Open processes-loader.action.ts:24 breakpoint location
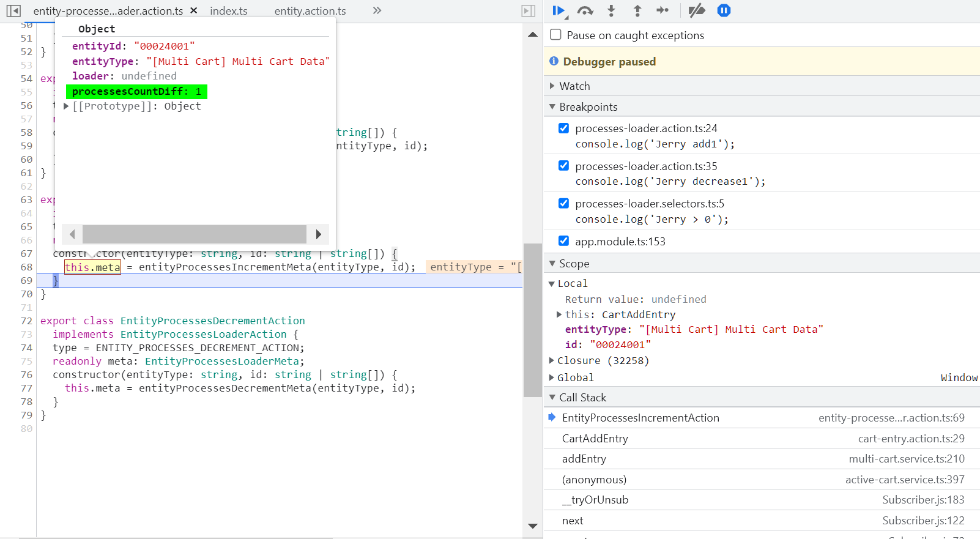 (x=646, y=128)
